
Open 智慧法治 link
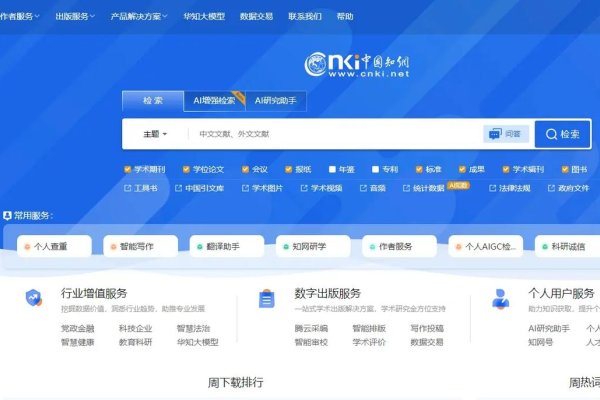(193, 328)
